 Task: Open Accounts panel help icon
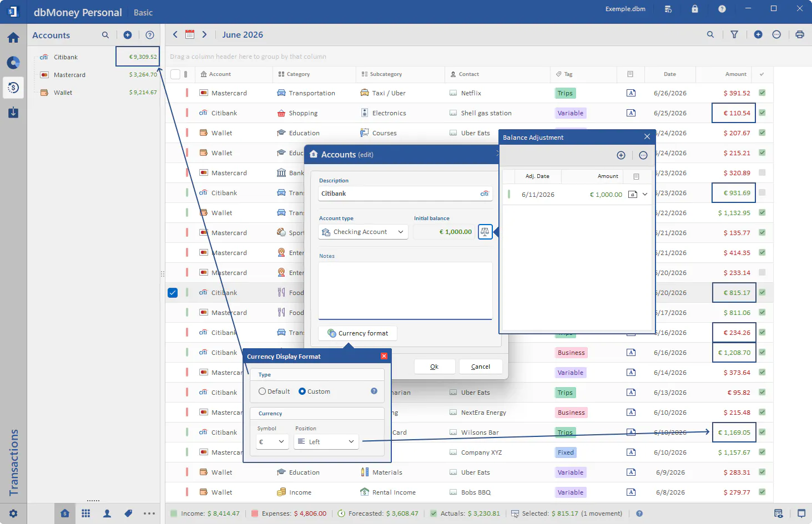click(150, 35)
